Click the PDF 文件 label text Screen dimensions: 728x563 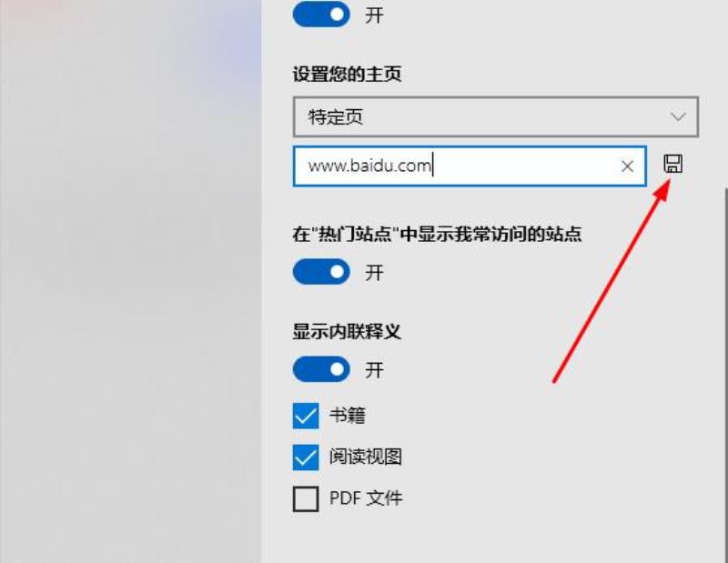[x=366, y=498]
